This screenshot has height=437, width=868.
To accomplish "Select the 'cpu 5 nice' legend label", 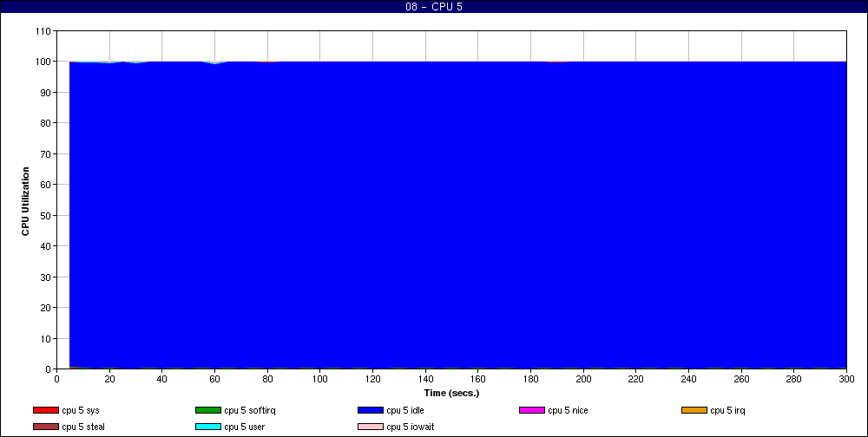I will point(568,410).
